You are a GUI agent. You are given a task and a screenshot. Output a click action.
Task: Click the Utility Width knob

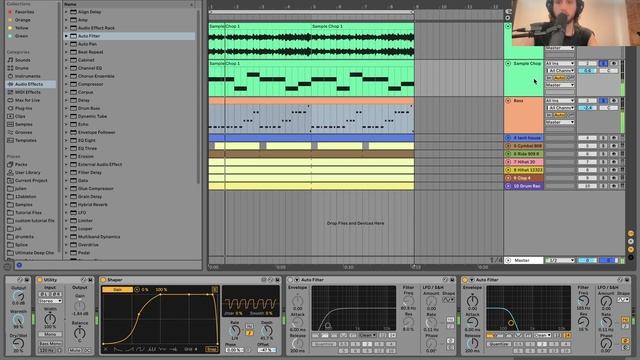click(x=50, y=319)
